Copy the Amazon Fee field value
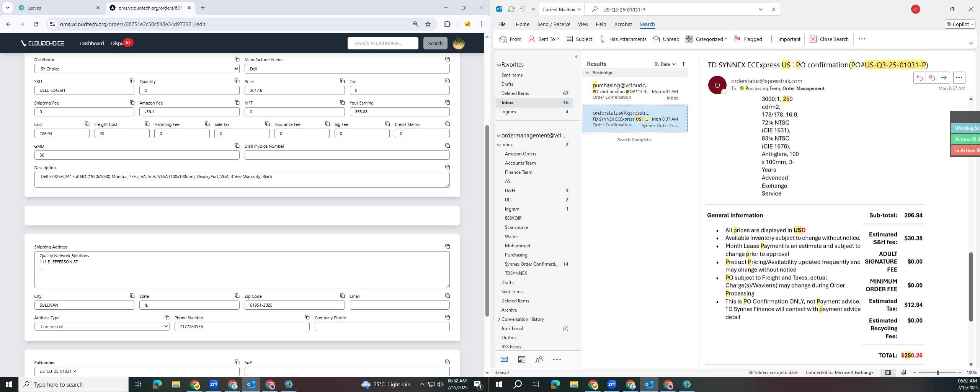This screenshot has width=980, height=392. point(237,103)
